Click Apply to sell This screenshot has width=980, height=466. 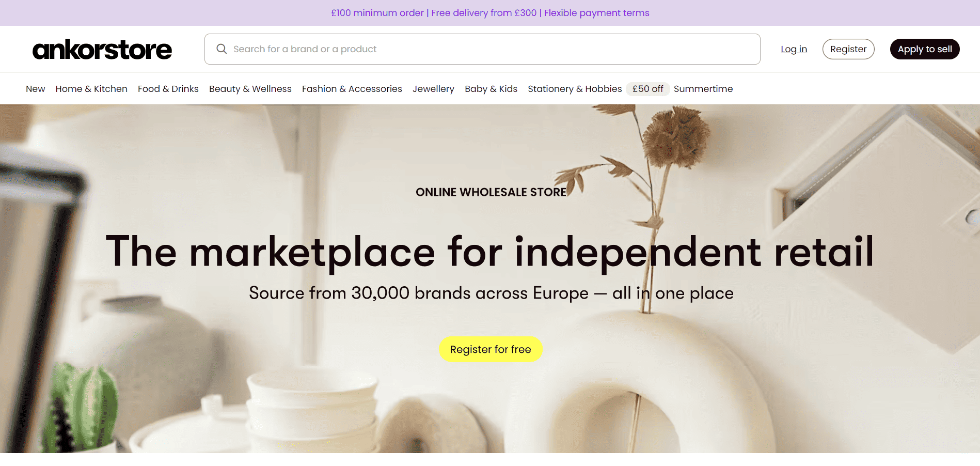click(x=924, y=49)
